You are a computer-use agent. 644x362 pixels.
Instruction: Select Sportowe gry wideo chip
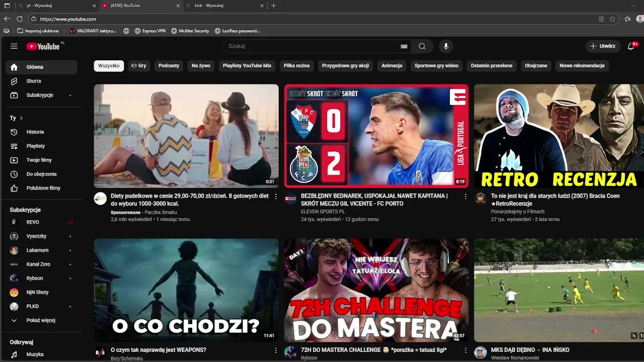(436, 66)
